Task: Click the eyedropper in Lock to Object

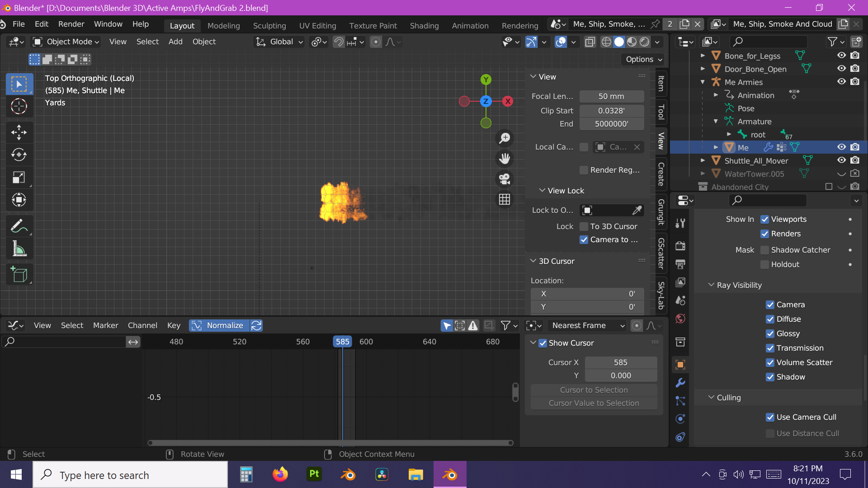Action: 637,210
